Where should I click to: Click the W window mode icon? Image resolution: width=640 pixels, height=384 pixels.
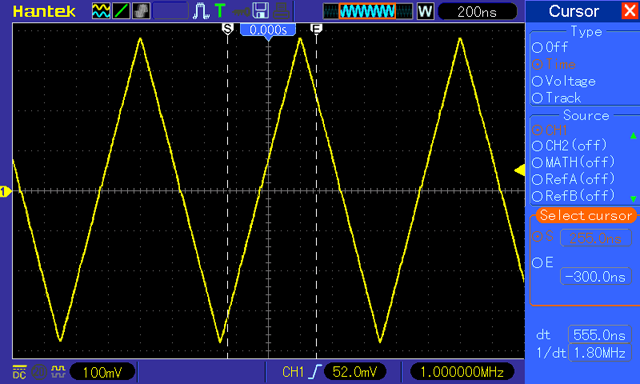tap(425, 11)
